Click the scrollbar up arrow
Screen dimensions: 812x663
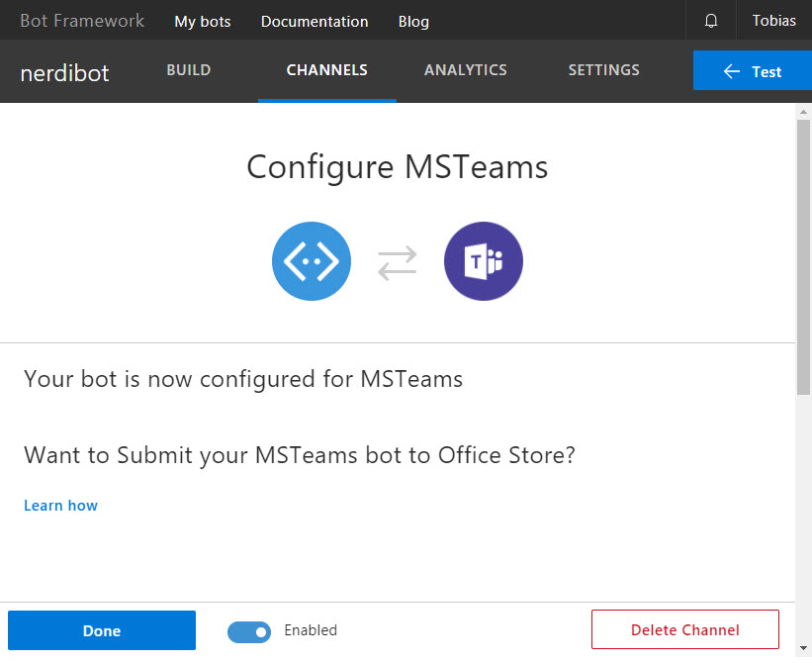[803, 112]
